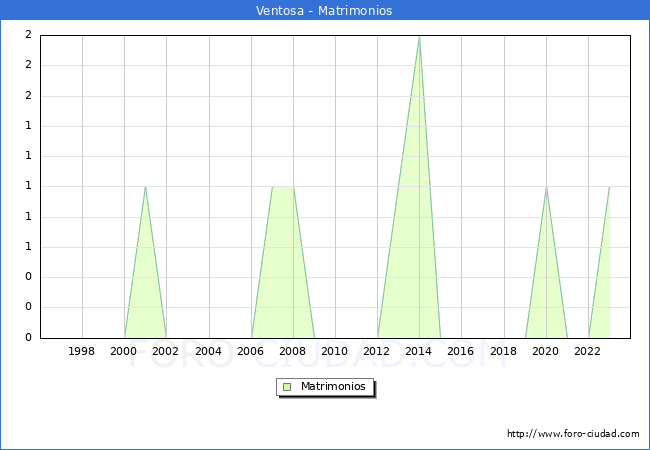The width and height of the screenshot is (650, 450).
Task: Select the 2008 x-axis label
Action: [x=293, y=351]
